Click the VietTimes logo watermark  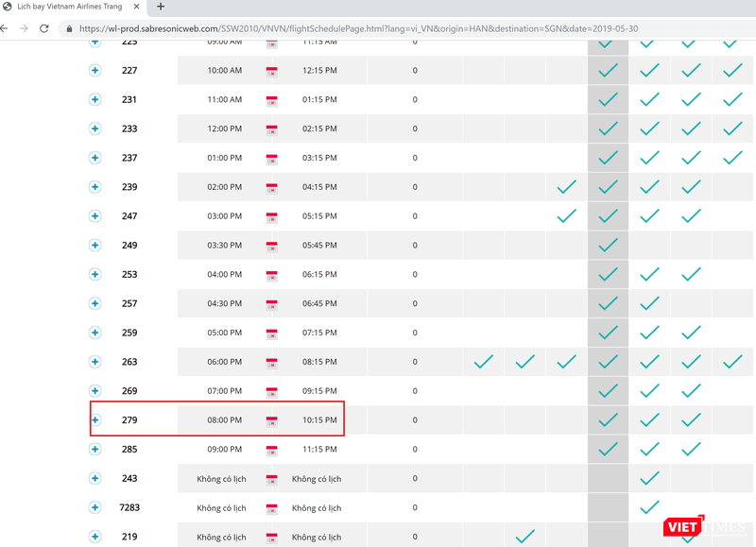[697, 526]
